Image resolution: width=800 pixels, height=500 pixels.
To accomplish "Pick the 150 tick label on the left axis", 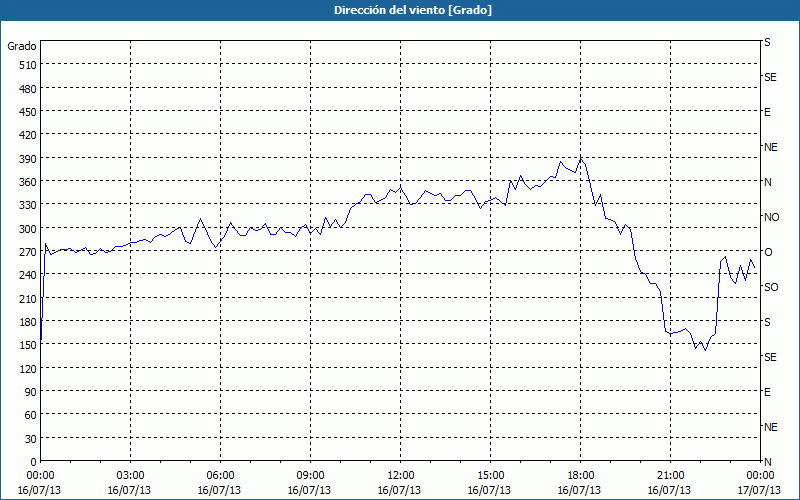I will click(x=28, y=345).
